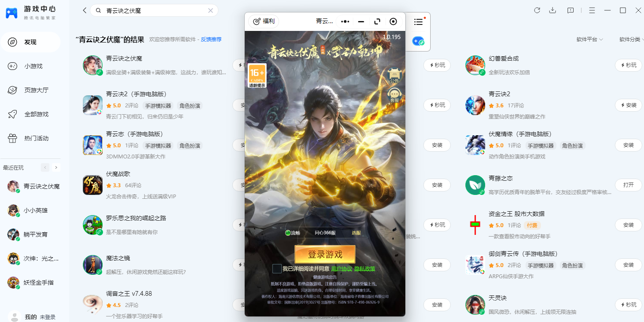644x322 pixels.
Task: Click 秒玩 for 幻兽爱合成
Action: coord(629,65)
